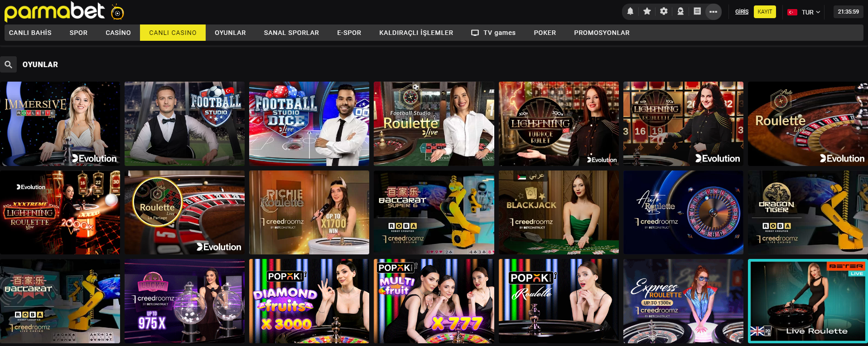Viewport: 868px width, 346px height.
Task: Click the three-dots more options button
Action: pyautogui.click(x=714, y=12)
